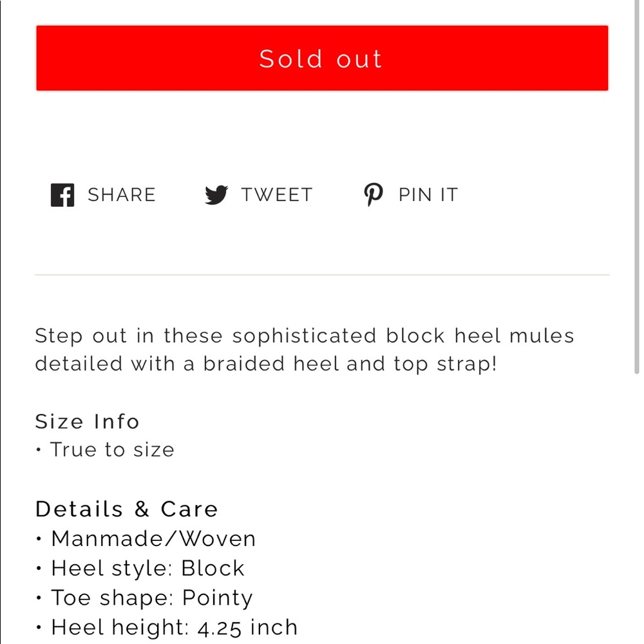644x644 pixels.
Task: Click the Manmade/Woven bullet item
Action: 146,538
